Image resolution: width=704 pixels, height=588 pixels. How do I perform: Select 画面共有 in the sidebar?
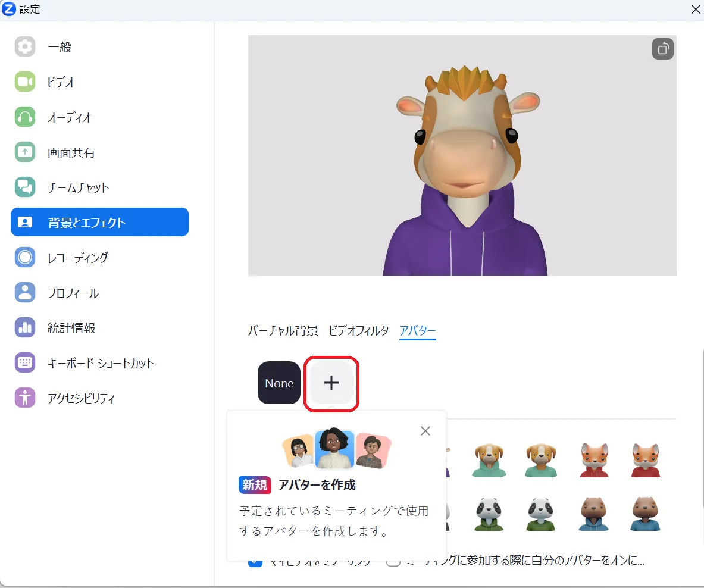tap(71, 152)
